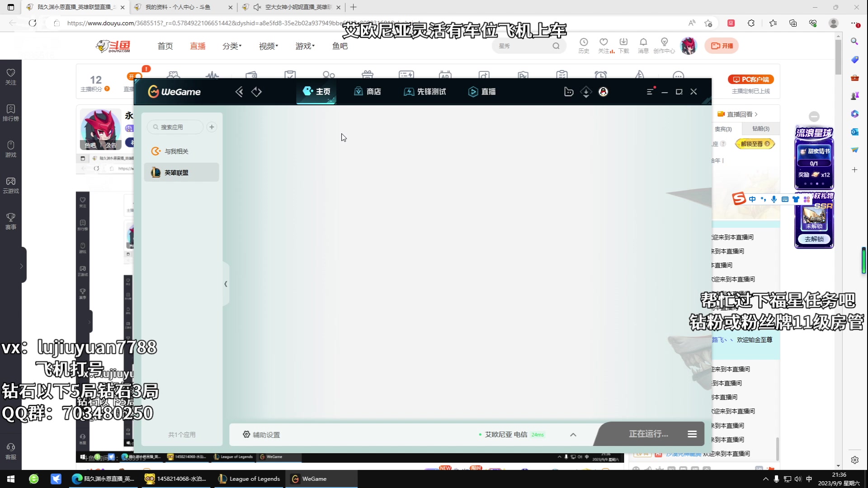Open 云游戏 in Douyu left sidebar
This screenshot has width=868, height=488.
click(11, 185)
